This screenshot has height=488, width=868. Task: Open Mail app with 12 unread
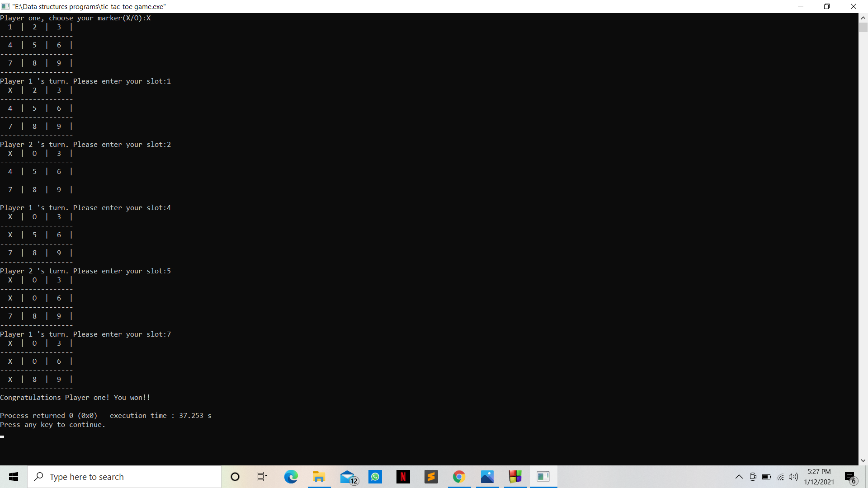348,477
